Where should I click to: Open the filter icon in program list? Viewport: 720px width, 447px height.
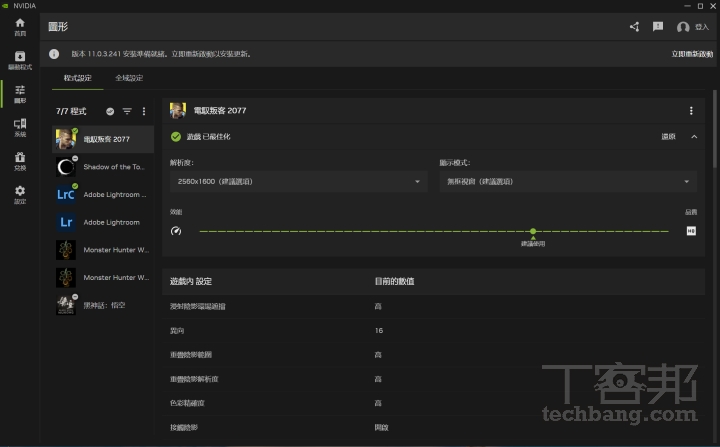click(127, 111)
